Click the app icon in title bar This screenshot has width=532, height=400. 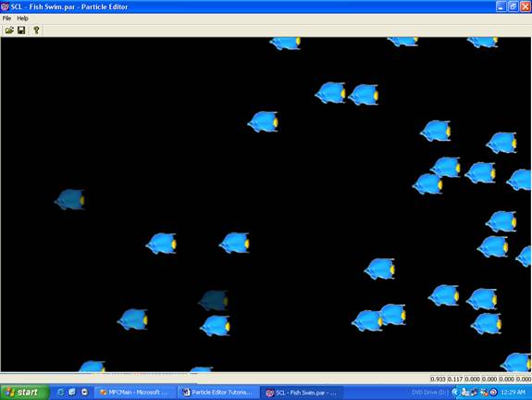click(x=5, y=6)
